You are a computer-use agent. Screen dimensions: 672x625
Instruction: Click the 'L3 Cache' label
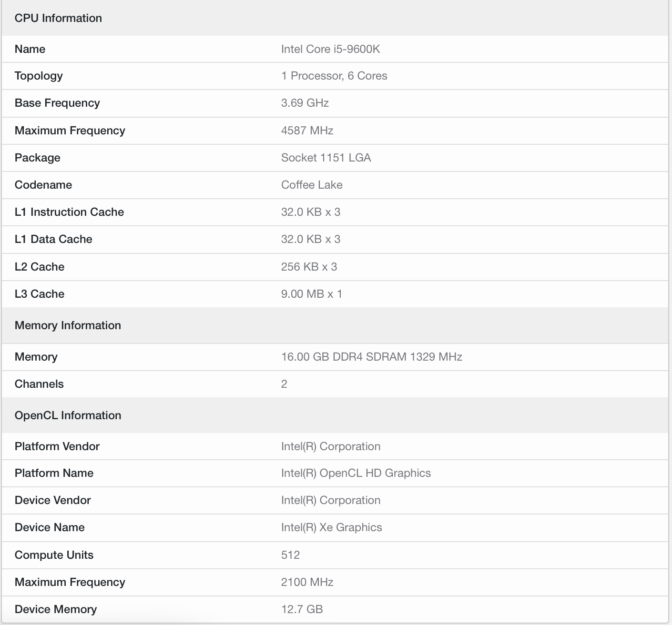(x=40, y=294)
